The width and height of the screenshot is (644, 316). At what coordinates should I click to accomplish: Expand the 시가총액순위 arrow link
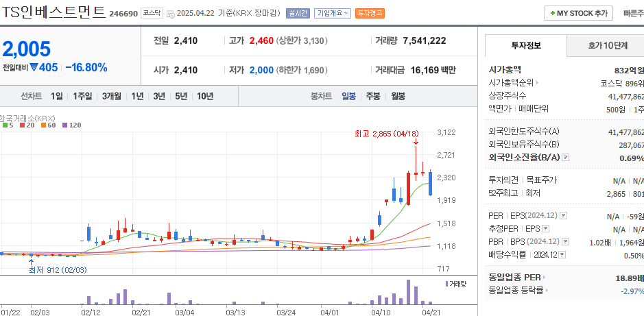[x=537, y=83]
